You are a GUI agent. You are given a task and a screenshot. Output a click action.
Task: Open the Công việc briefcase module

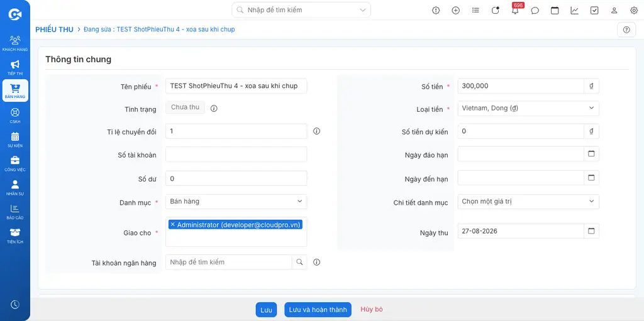(15, 163)
